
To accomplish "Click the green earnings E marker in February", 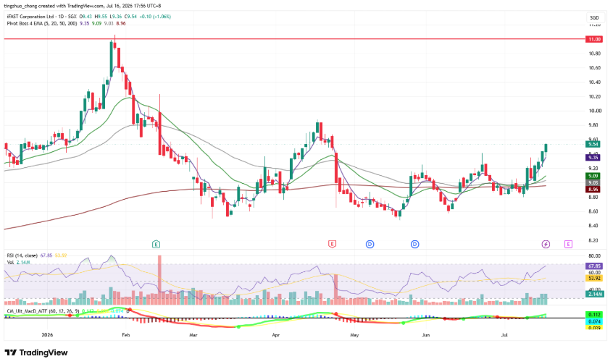I will point(156,245).
